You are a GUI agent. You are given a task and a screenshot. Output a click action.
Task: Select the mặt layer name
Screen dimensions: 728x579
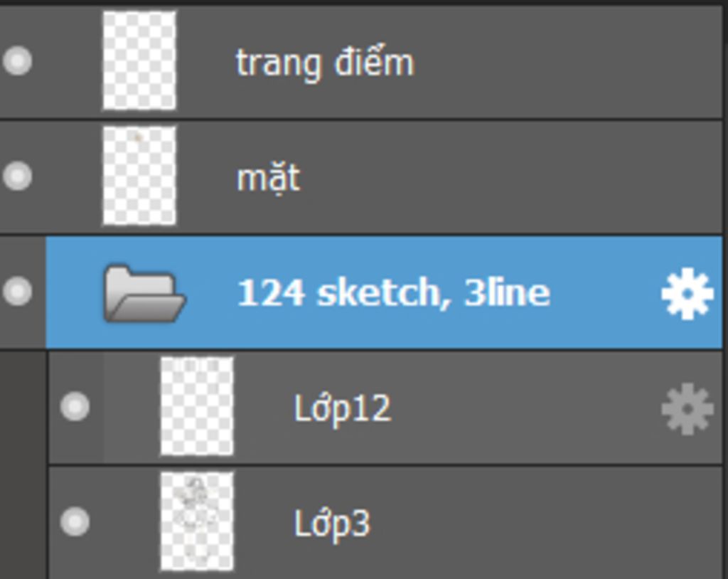coord(268,179)
